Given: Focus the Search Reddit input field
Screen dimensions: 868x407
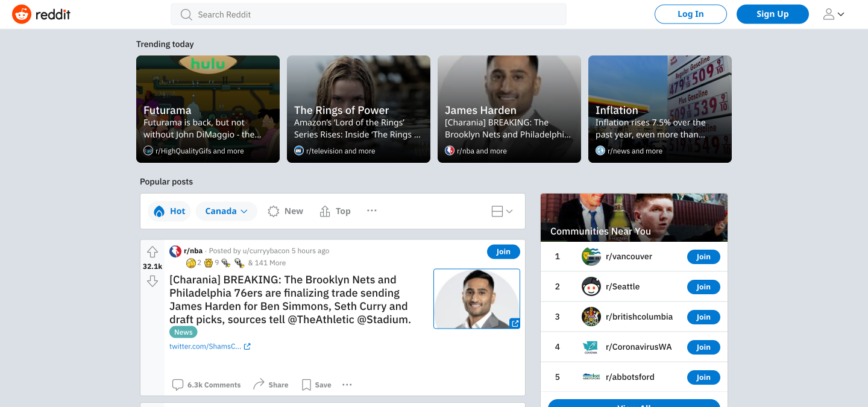Looking at the screenshot, I should [x=368, y=14].
